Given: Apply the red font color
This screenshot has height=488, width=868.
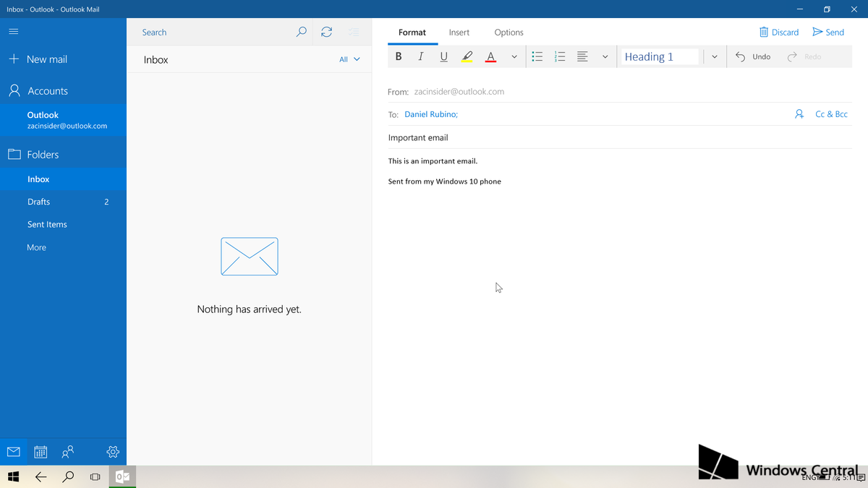Looking at the screenshot, I should [x=490, y=56].
